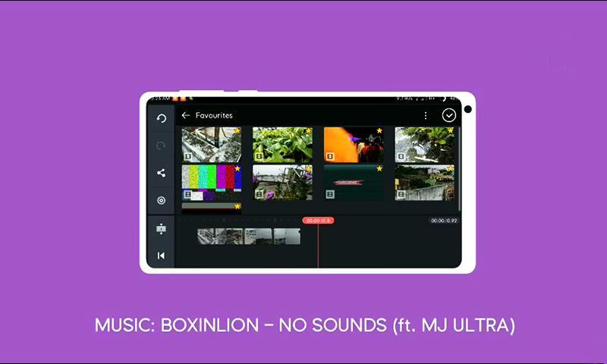The image size is (607, 364).
Task: Click video type icon on purple flowers clip
Action: (x=259, y=194)
